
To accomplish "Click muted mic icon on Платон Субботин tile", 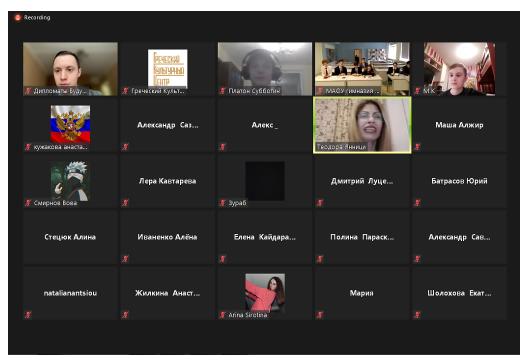I will pos(222,91).
